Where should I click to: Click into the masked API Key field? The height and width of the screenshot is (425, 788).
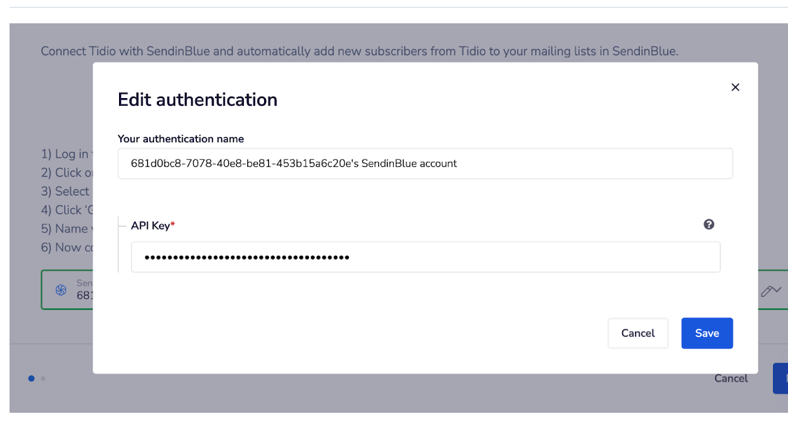coord(425,257)
